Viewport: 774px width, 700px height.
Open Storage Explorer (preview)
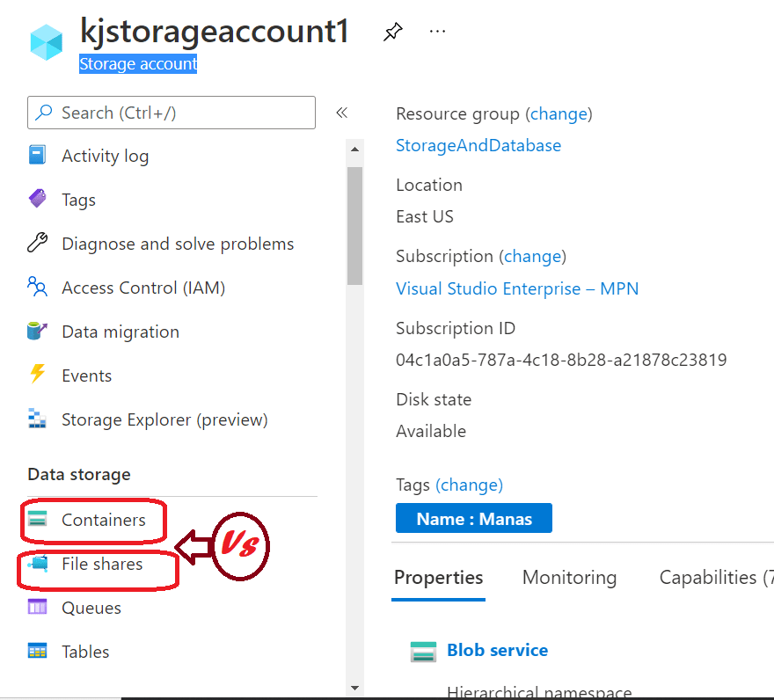pos(164,419)
